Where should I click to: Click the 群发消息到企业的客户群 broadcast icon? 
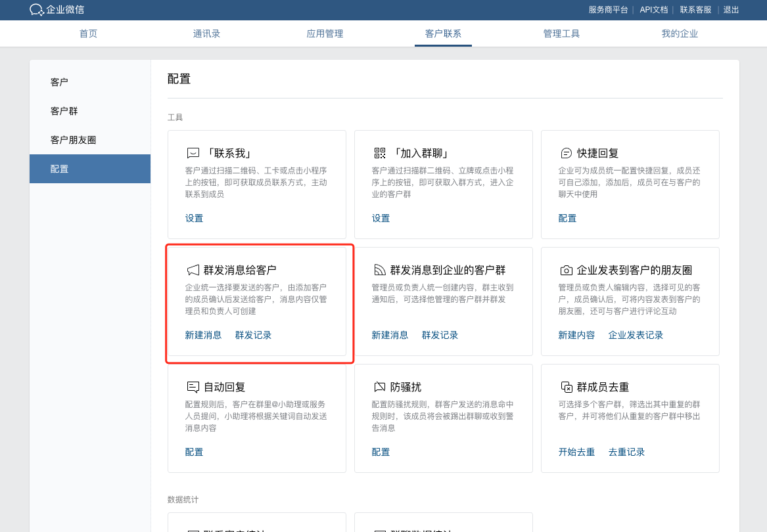point(380,271)
